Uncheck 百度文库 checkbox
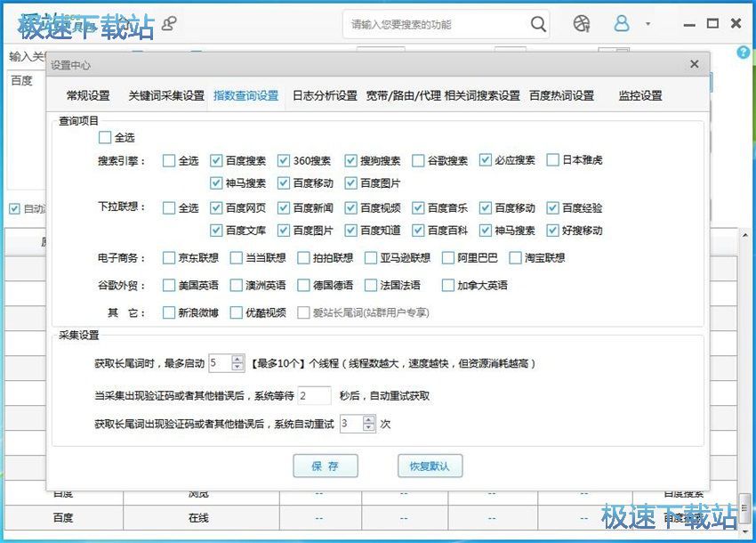 coord(216,231)
